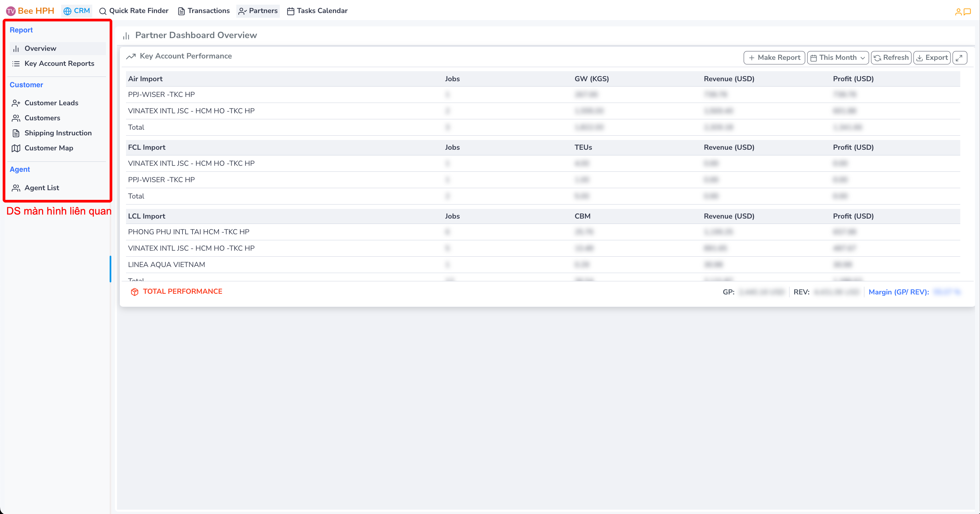Select Key Account Reports in sidebar
Image resolution: width=980 pixels, height=514 pixels.
pos(59,63)
